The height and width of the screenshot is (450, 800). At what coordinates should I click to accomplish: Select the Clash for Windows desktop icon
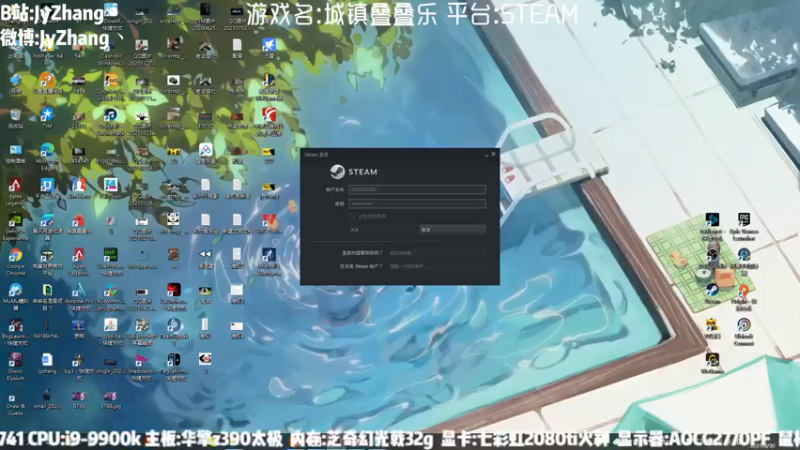(x=110, y=53)
